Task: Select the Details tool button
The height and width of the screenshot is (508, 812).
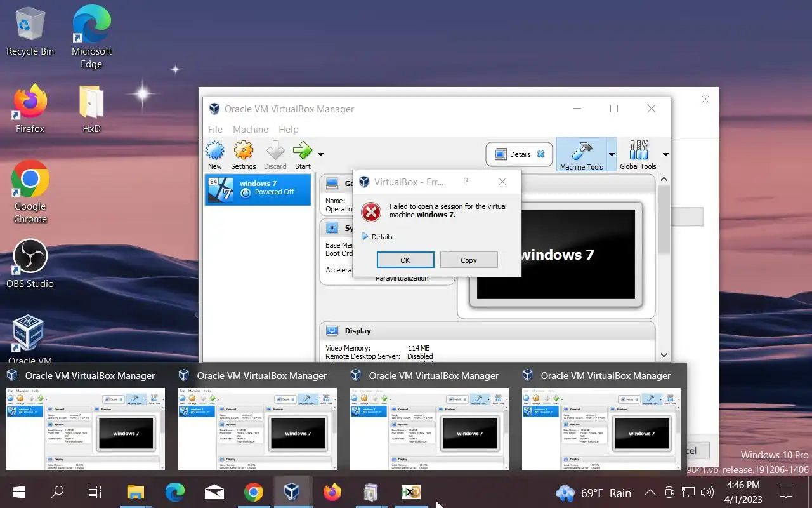Action: coord(520,154)
